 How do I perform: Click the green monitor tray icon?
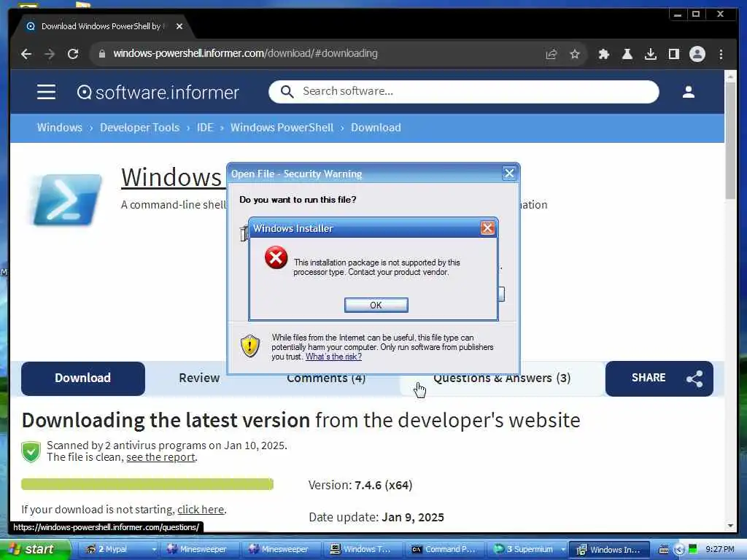pyautogui.click(x=693, y=549)
